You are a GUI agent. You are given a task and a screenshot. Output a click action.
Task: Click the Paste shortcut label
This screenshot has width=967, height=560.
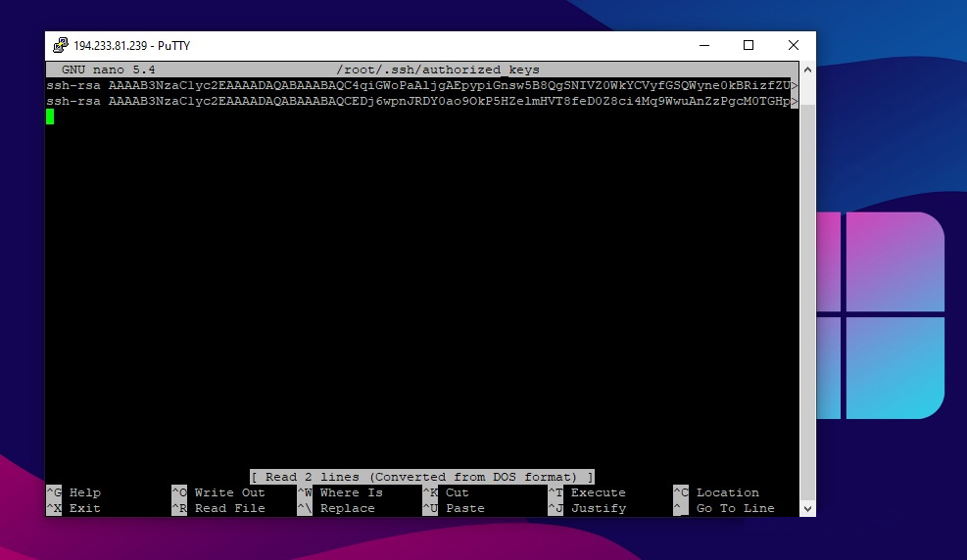click(464, 508)
